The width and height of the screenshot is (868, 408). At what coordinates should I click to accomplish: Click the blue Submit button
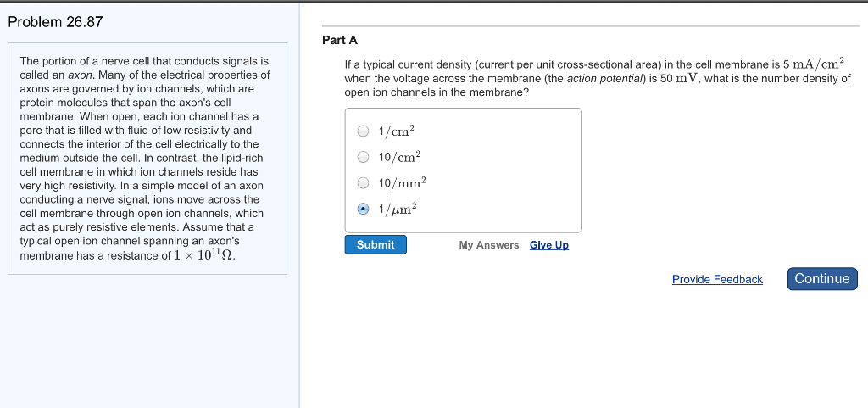(376, 244)
